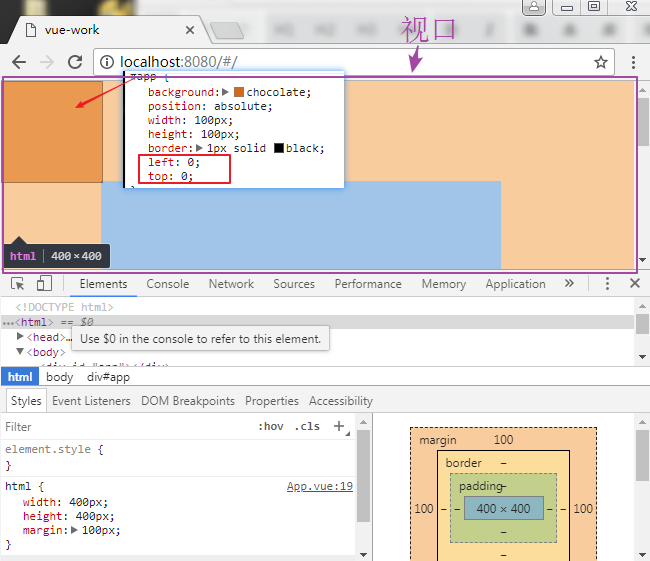This screenshot has height=561, width=650.
Task: Expand the background shorthand triangle
Action: (226, 92)
